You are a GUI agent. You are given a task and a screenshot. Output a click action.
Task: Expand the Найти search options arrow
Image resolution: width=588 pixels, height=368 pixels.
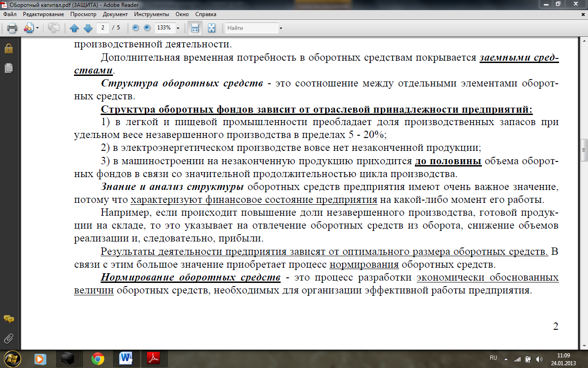click(x=281, y=28)
